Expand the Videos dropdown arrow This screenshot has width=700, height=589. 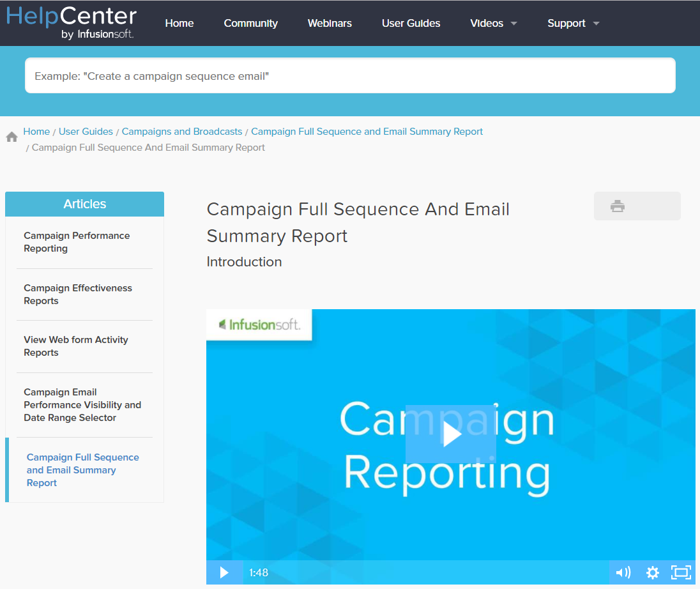(514, 23)
